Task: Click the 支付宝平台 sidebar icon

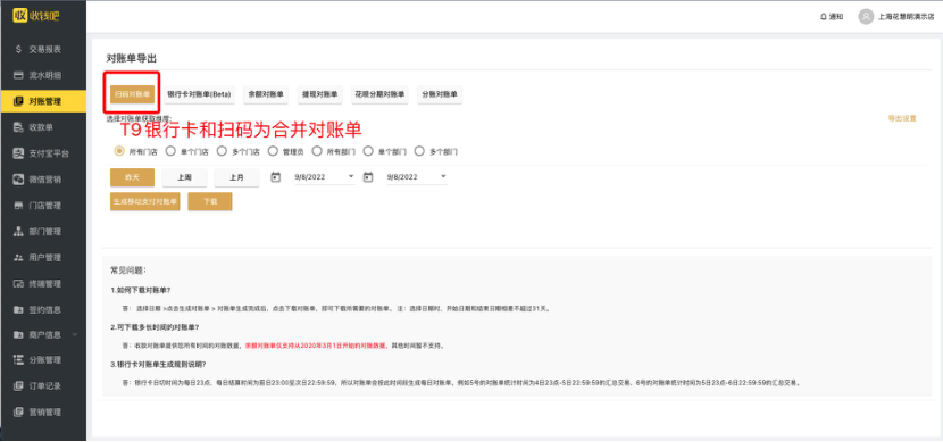Action: point(19,153)
